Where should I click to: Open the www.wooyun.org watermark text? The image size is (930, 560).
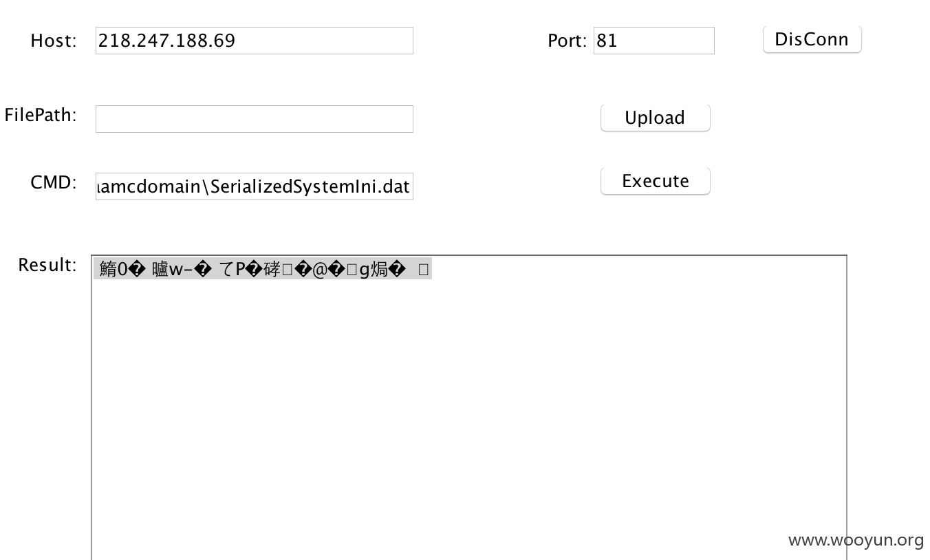click(856, 540)
